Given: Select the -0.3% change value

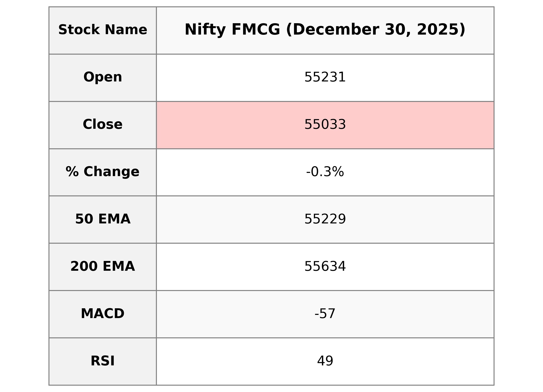Looking at the screenshot, I should pyautogui.click(x=325, y=172).
